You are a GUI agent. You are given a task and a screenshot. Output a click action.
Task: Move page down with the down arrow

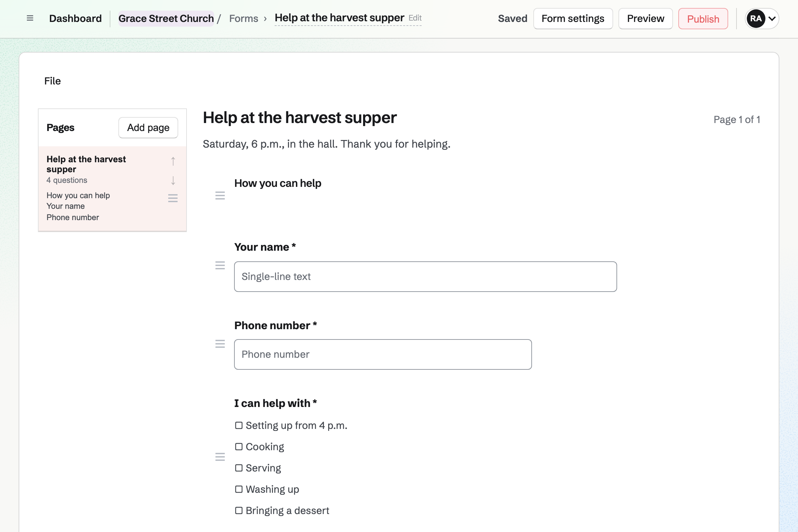point(173,181)
